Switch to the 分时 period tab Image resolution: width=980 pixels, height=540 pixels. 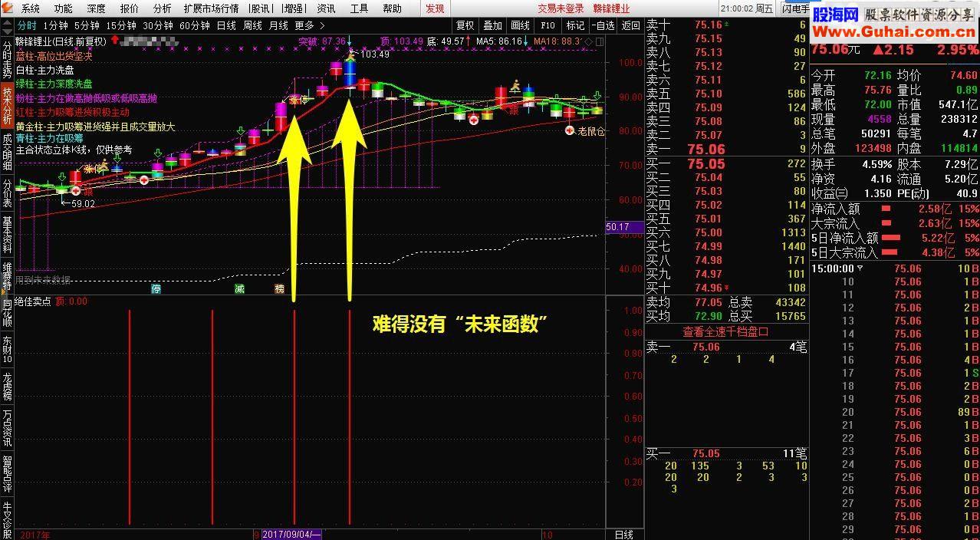coord(27,25)
